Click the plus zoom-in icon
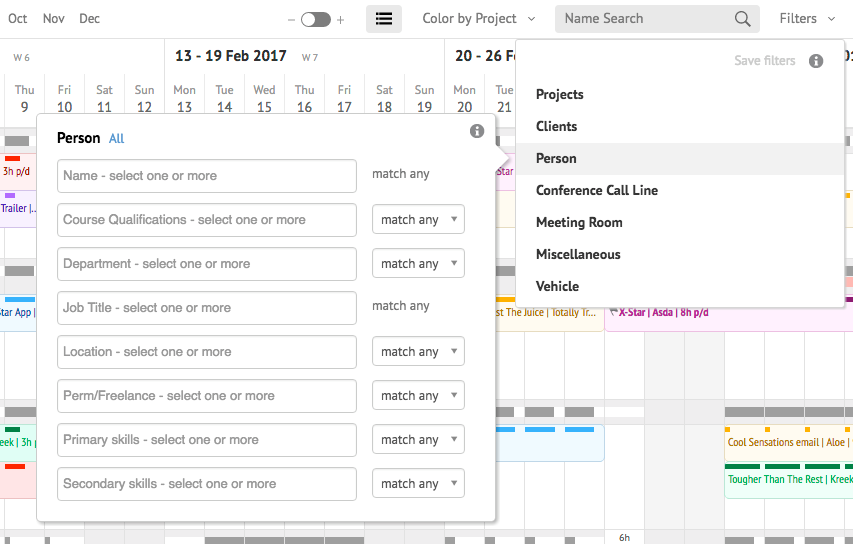Screen dimensions: 853x544 coord(340,20)
